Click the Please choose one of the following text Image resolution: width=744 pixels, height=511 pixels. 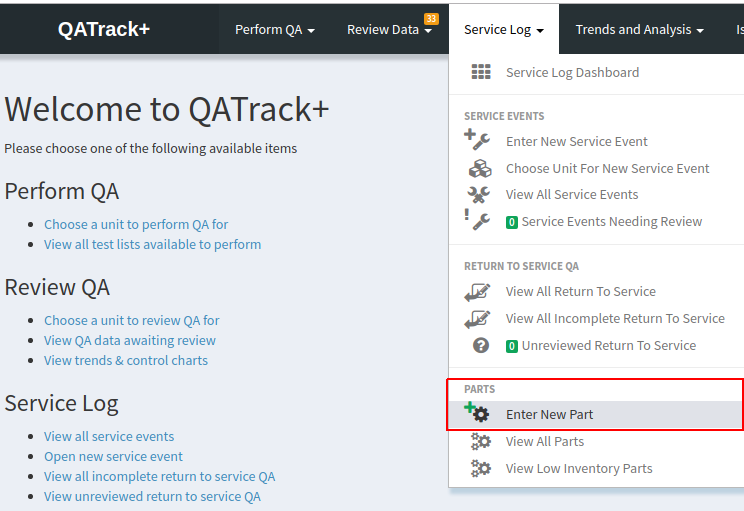pyautogui.click(x=150, y=149)
